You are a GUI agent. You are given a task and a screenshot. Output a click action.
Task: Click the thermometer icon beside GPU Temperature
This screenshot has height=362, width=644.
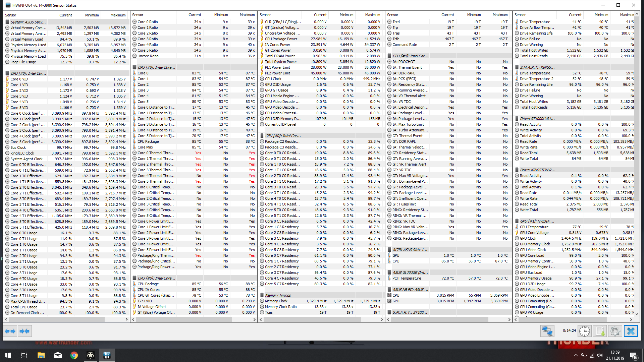tap(517, 227)
